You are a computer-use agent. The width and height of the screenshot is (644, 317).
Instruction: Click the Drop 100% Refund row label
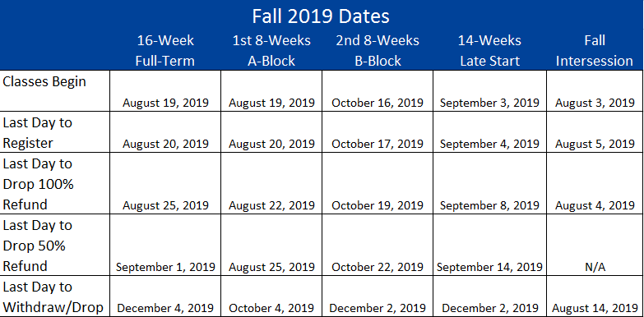38,184
